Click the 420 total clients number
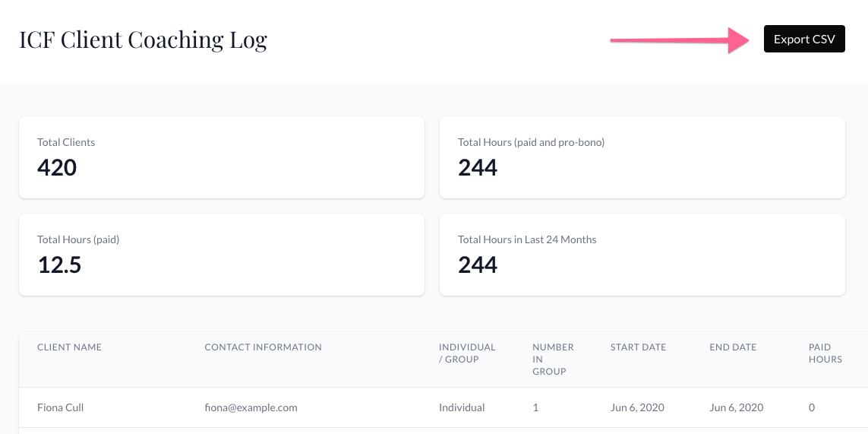The width and height of the screenshot is (868, 434). pyautogui.click(x=57, y=167)
